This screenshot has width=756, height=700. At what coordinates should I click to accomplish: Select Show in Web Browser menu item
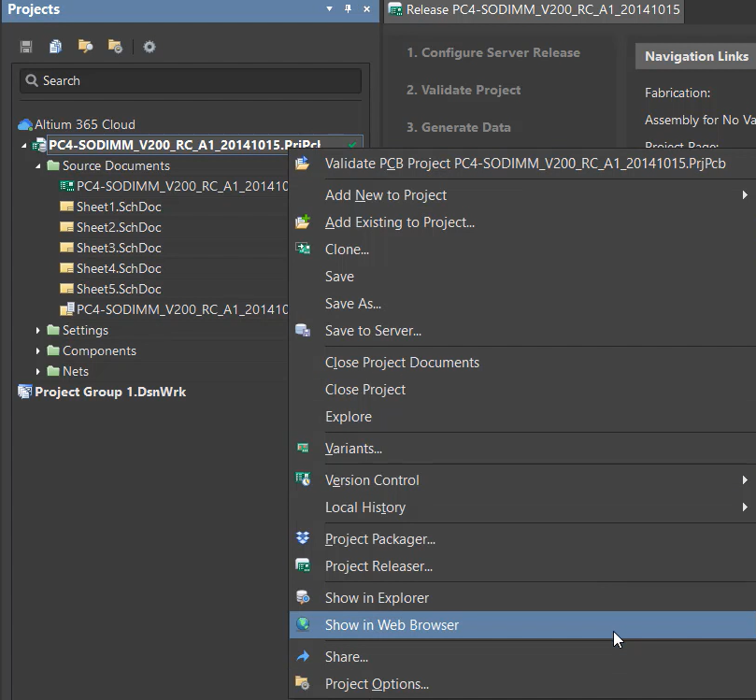pos(392,625)
